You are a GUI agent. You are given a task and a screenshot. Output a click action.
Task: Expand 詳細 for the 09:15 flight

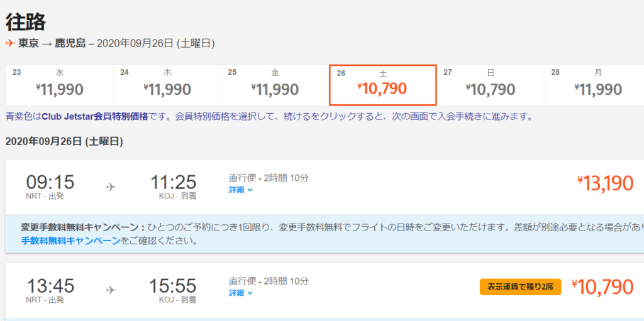coord(240,189)
